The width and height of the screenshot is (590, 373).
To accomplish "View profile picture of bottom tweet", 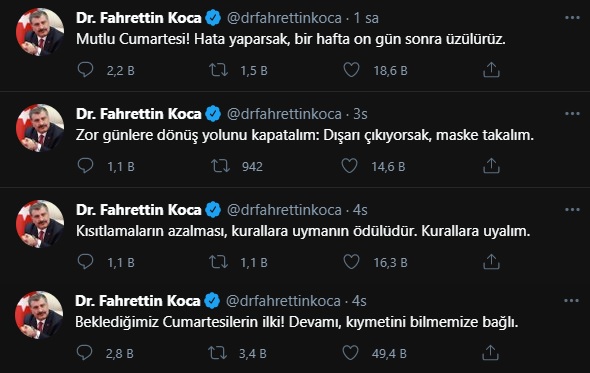I will pyautogui.click(x=39, y=315).
